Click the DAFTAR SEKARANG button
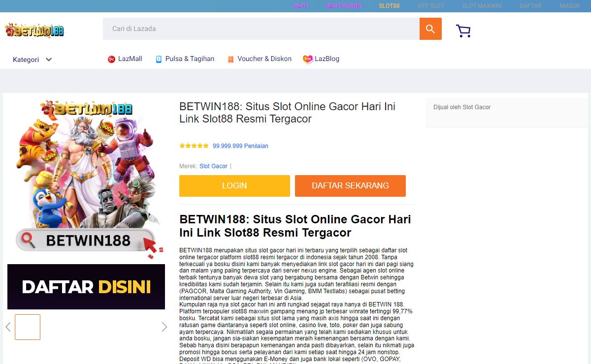 350,186
